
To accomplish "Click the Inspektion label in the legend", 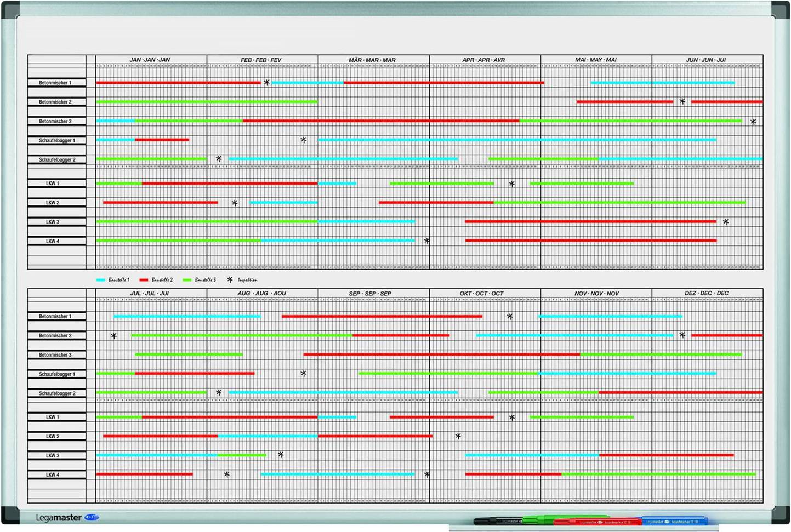I will (247, 280).
